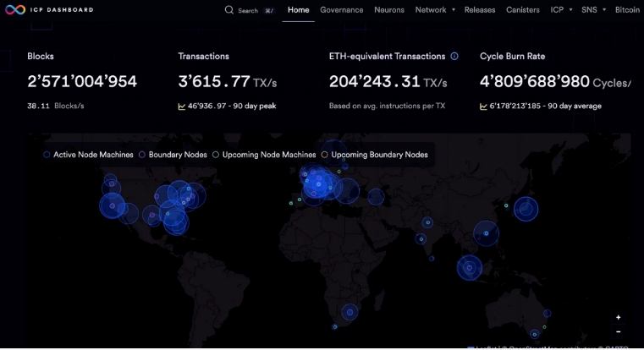Toggle Boundary Nodes legend circle

coord(142,155)
